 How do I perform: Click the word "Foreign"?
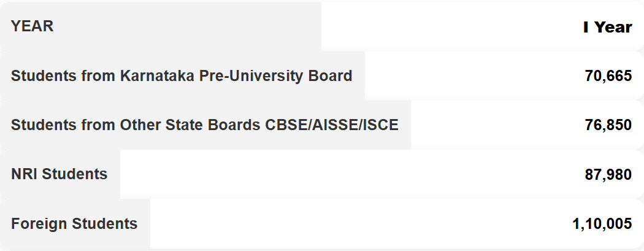[x=39, y=223]
